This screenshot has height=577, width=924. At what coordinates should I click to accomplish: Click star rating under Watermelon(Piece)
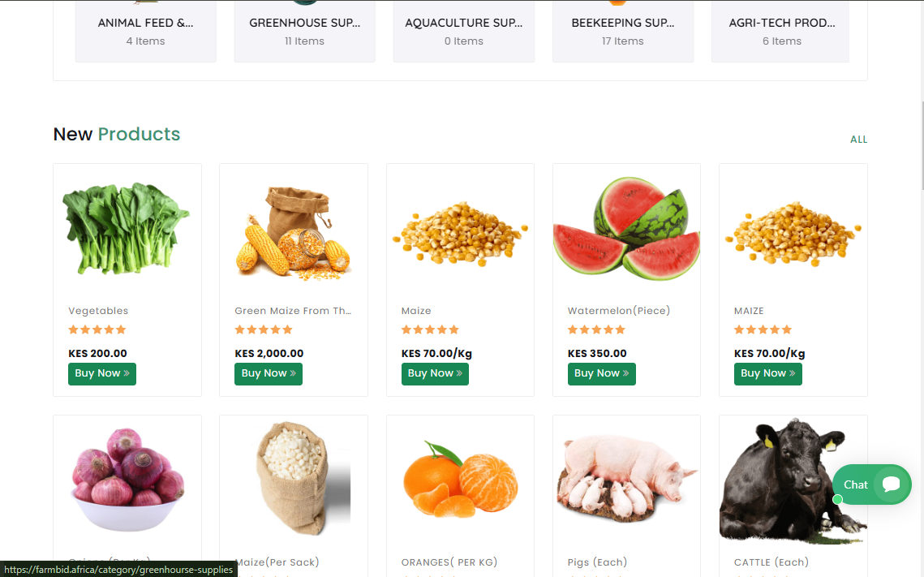[x=596, y=329]
